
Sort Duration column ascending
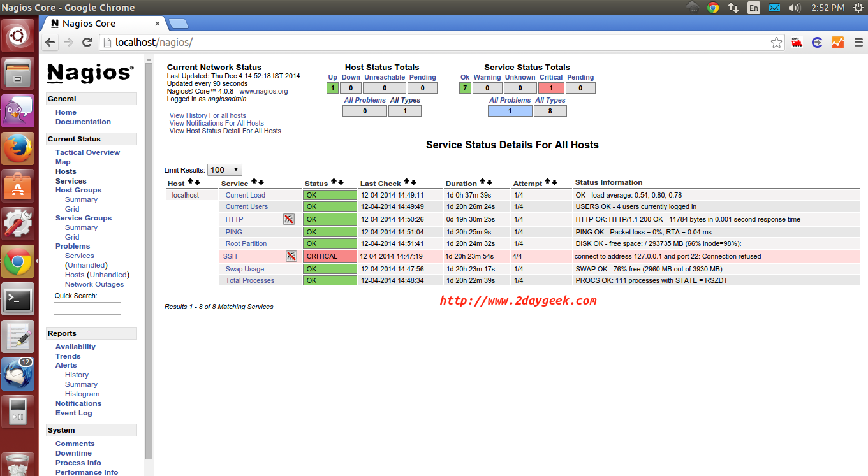coord(482,182)
